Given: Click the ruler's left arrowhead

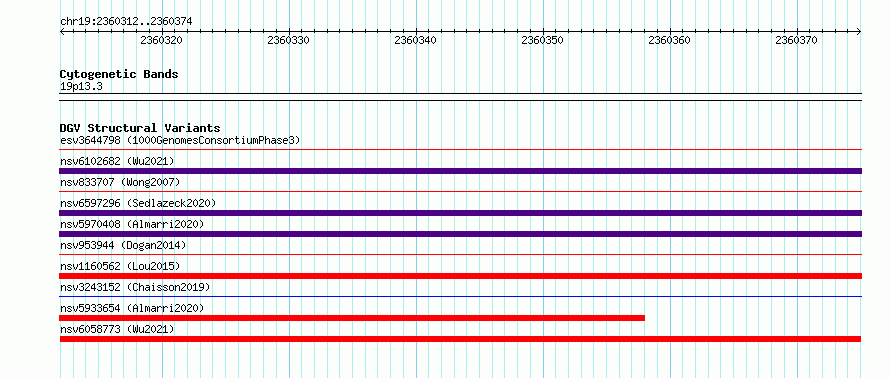Looking at the screenshot, I should (62, 32).
